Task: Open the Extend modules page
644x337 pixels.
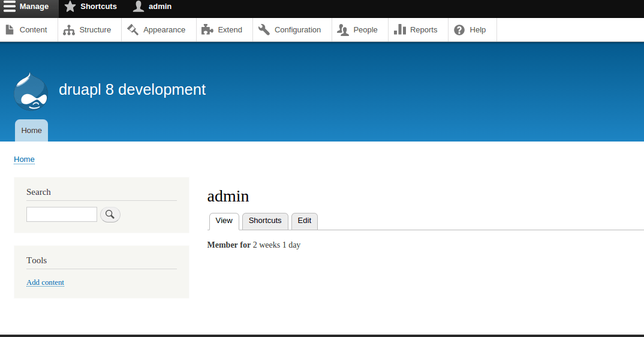Action: click(x=225, y=30)
